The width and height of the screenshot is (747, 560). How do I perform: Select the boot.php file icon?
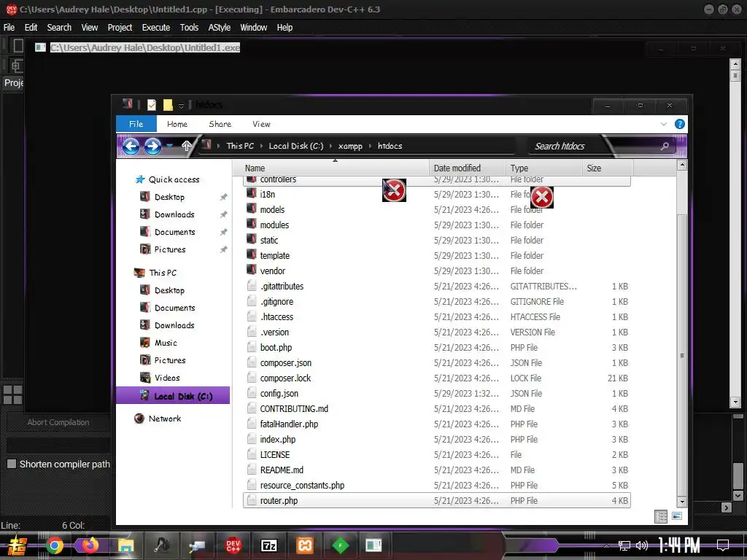pyautogui.click(x=252, y=347)
